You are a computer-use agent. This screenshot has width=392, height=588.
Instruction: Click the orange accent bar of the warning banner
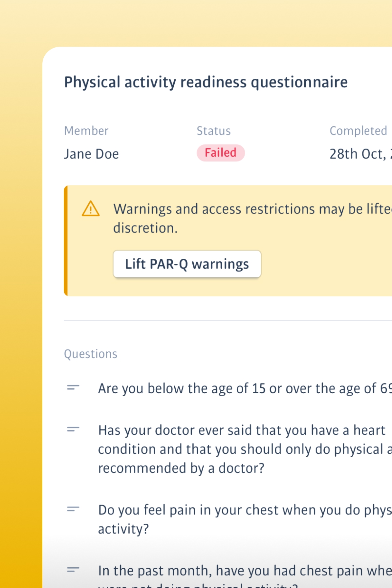tap(66, 241)
